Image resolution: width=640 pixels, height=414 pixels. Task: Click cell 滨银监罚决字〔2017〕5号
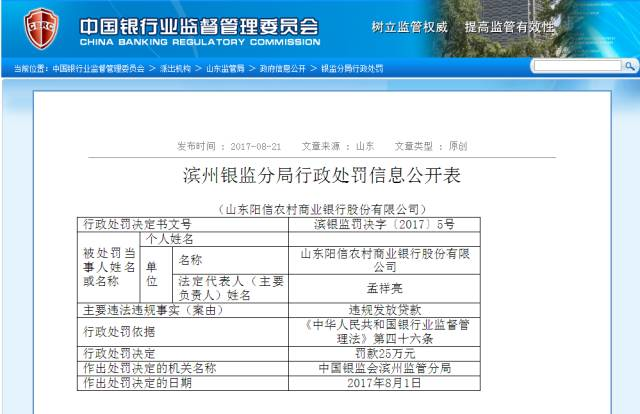[384, 225]
